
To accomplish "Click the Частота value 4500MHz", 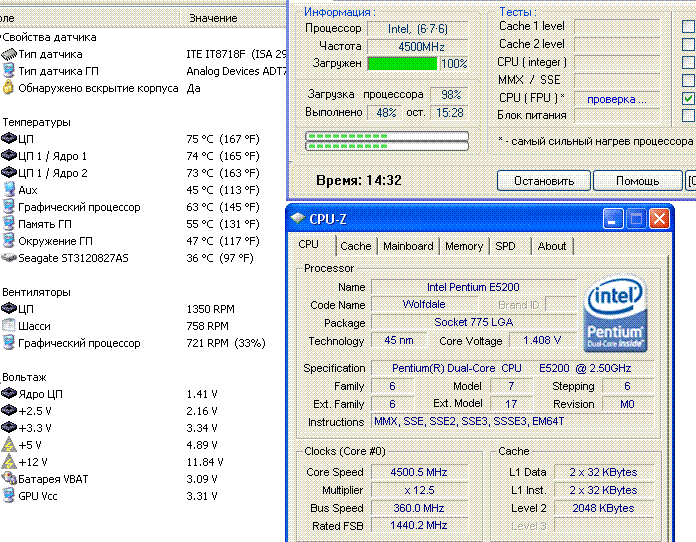I will tap(418, 47).
